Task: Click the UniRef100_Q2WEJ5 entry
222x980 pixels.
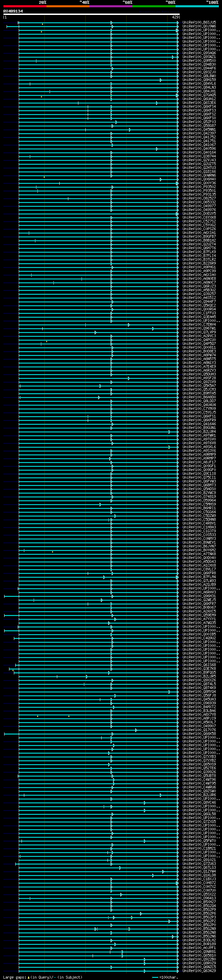Action: click(x=199, y=600)
